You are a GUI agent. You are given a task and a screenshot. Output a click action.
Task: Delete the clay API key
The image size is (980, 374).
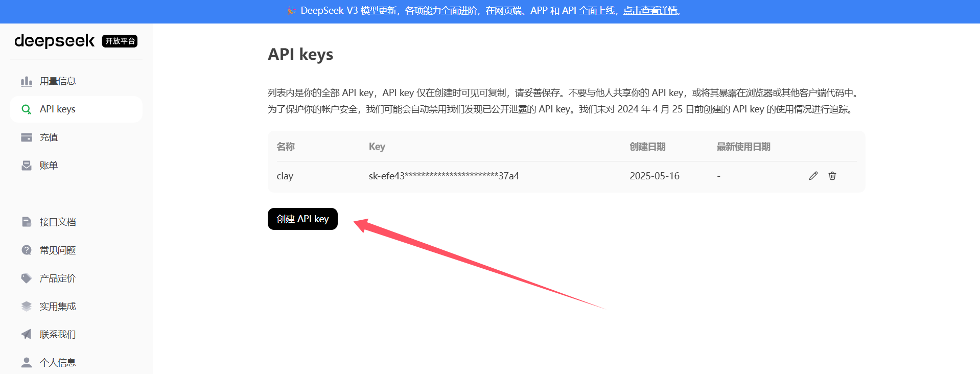pyautogui.click(x=832, y=176)
